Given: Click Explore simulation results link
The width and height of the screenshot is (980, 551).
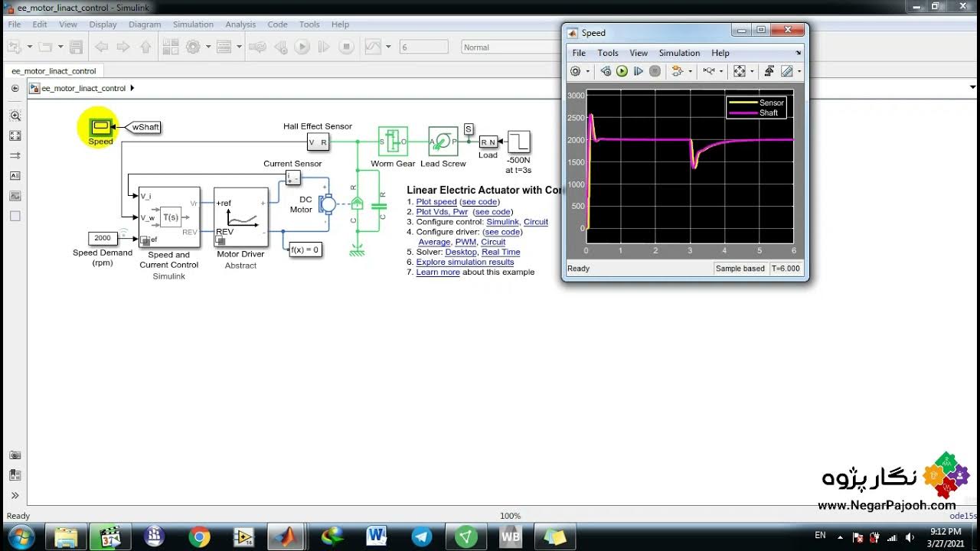Looking at the screenshot, I should coord(465,262).
